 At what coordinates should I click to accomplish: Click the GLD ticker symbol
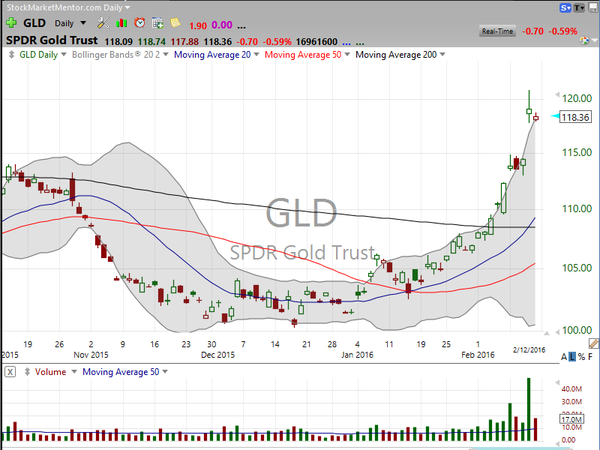(34, 23)
